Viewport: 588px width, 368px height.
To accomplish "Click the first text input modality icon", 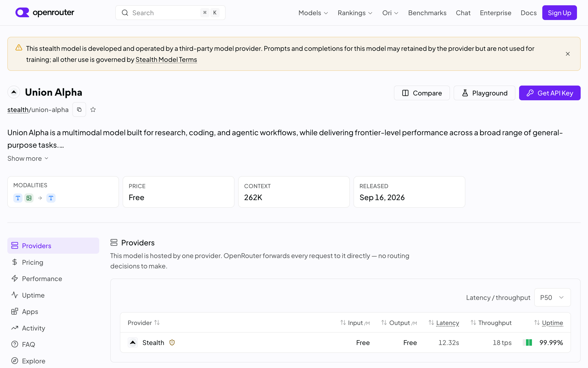I will pyautogui.click(x=18, y=198).
